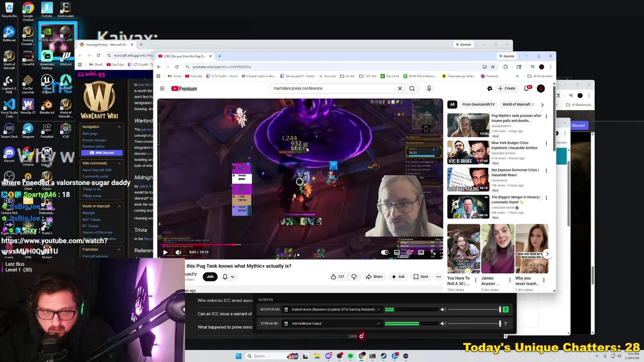Open the YouTube Create menu
Screen dimensions: 644x362
click(507, 88)
